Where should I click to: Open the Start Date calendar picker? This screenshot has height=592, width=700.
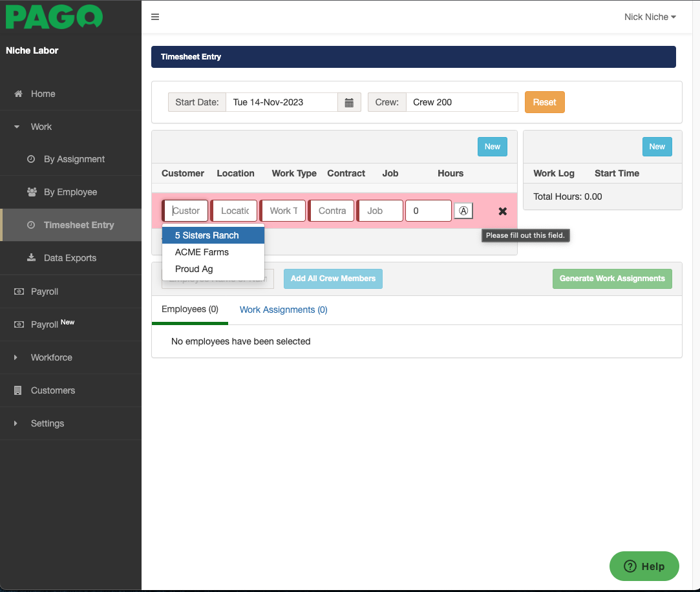click(x=349, y=101)
